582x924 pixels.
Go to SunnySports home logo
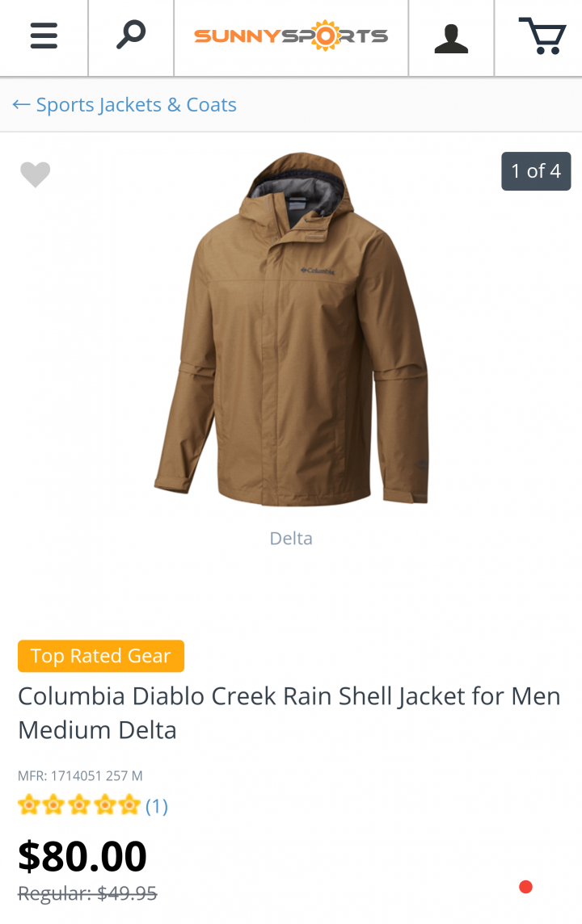point(291,36)
